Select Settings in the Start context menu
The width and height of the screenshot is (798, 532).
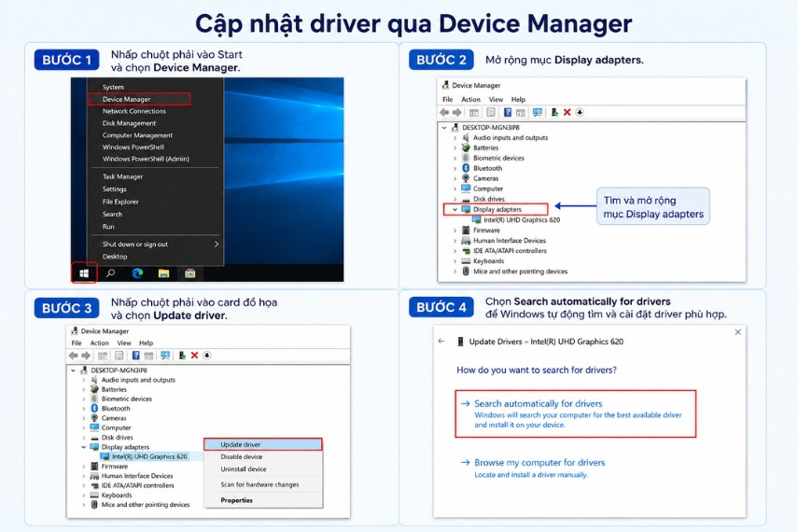(x=115, y=189)
